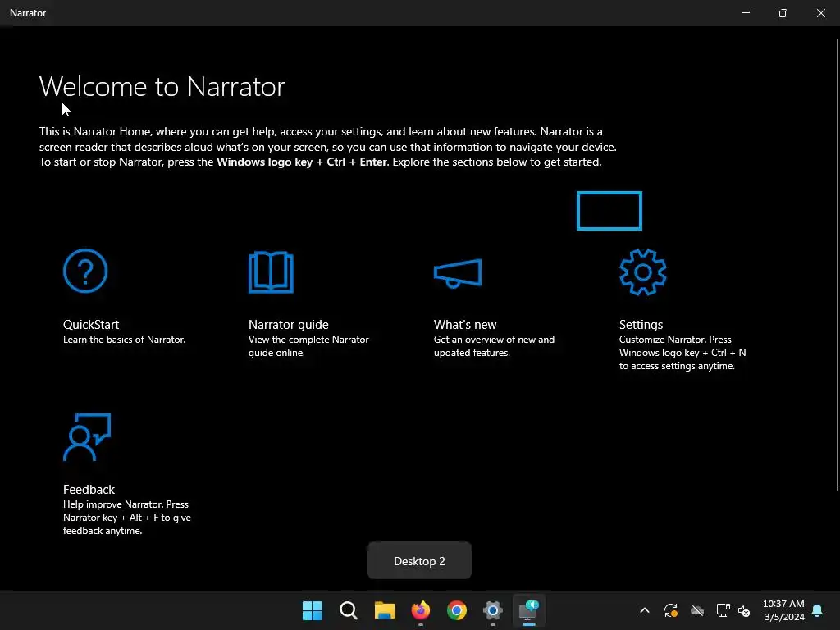Image resolution: width=840 pixels, height=630 pixels.
Task: Close the Narrator window
Action: coord(820,13)
